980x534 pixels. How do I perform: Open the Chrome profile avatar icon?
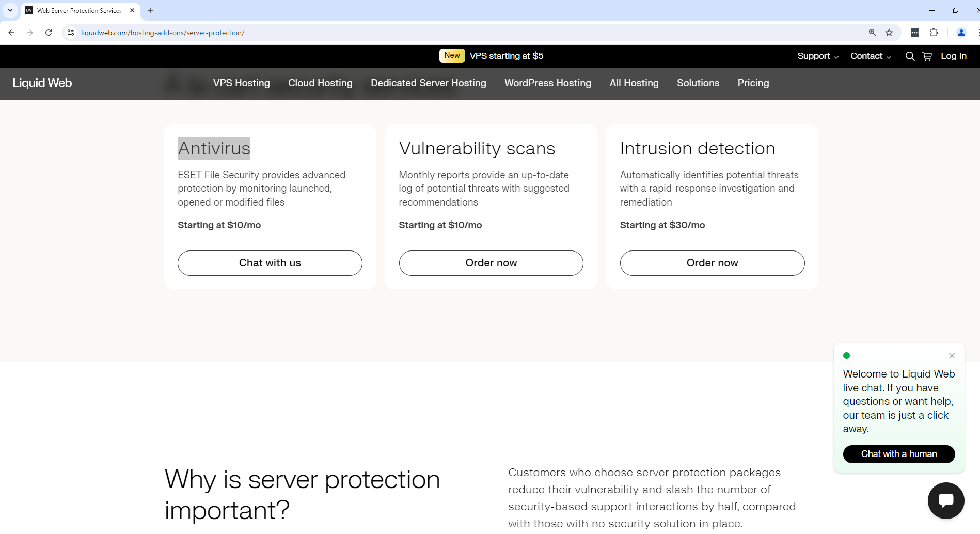[x=961, y=33]
